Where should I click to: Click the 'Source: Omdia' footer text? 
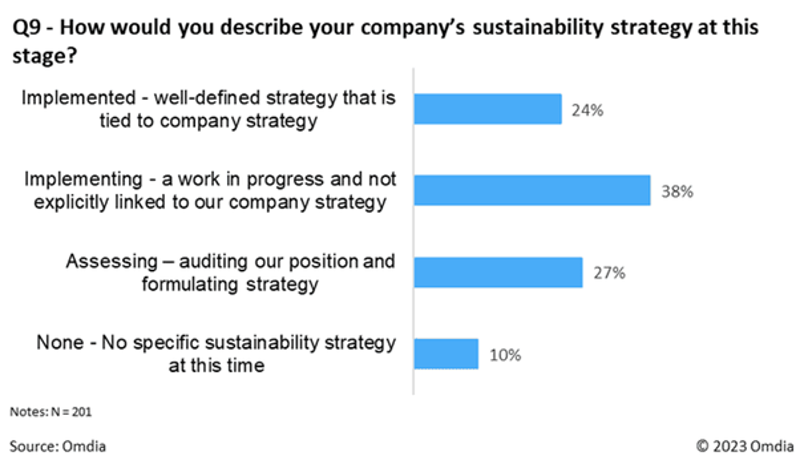tap(58, 446)
